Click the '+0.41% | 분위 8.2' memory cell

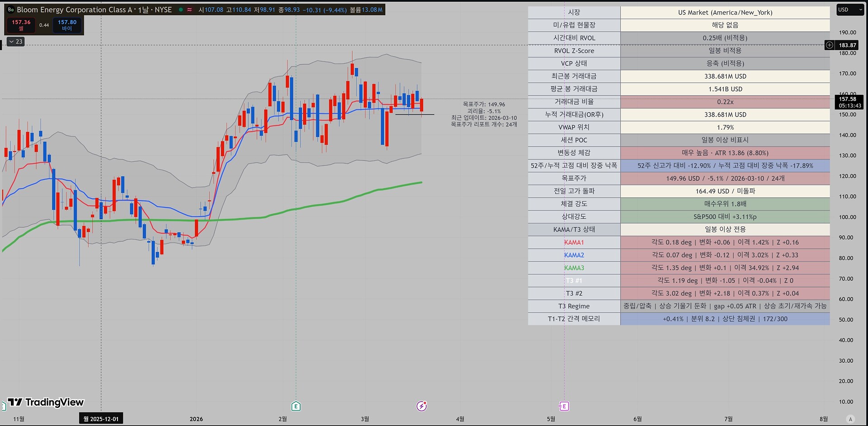725,319
